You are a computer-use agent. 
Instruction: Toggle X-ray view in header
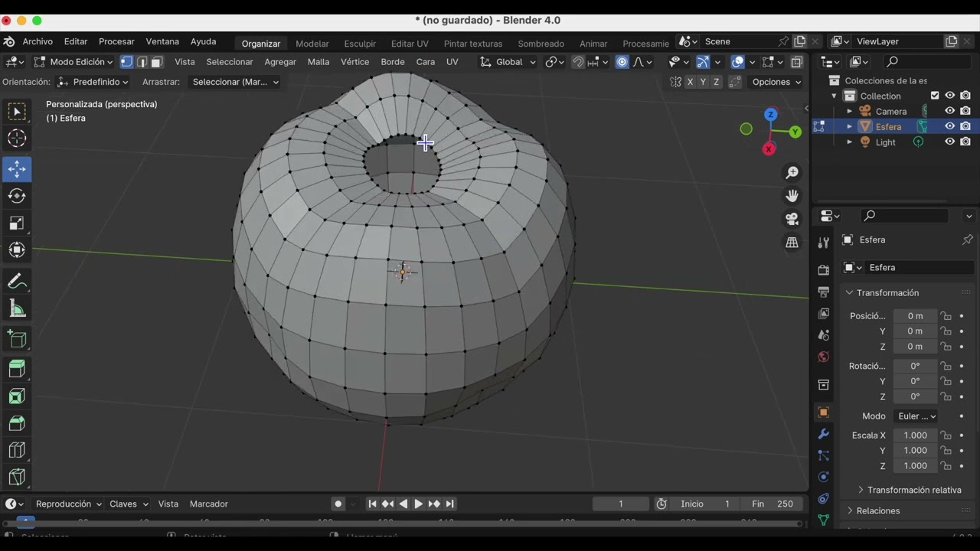coord(797,62)
